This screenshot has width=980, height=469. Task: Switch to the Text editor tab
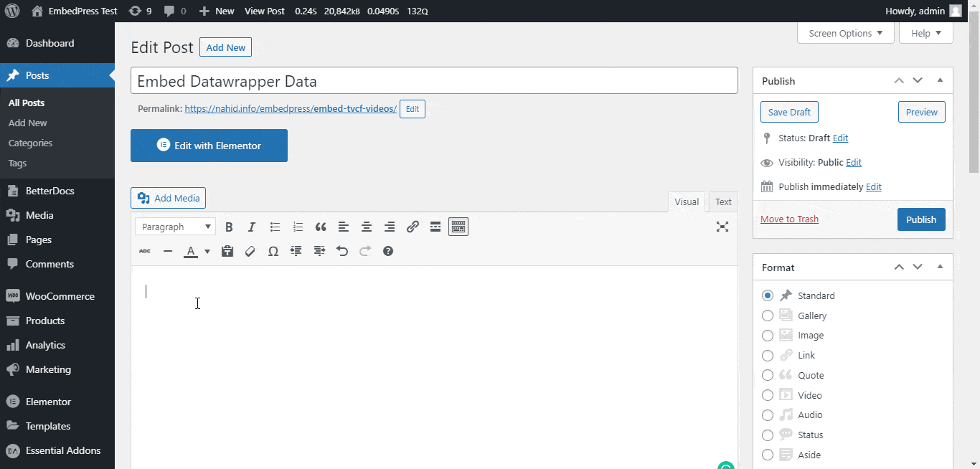pyautogui.click(x=723, y=202)
